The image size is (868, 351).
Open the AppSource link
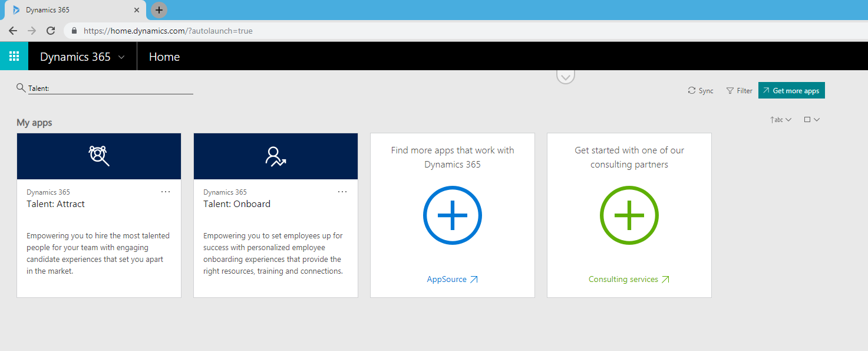[453, 279]
